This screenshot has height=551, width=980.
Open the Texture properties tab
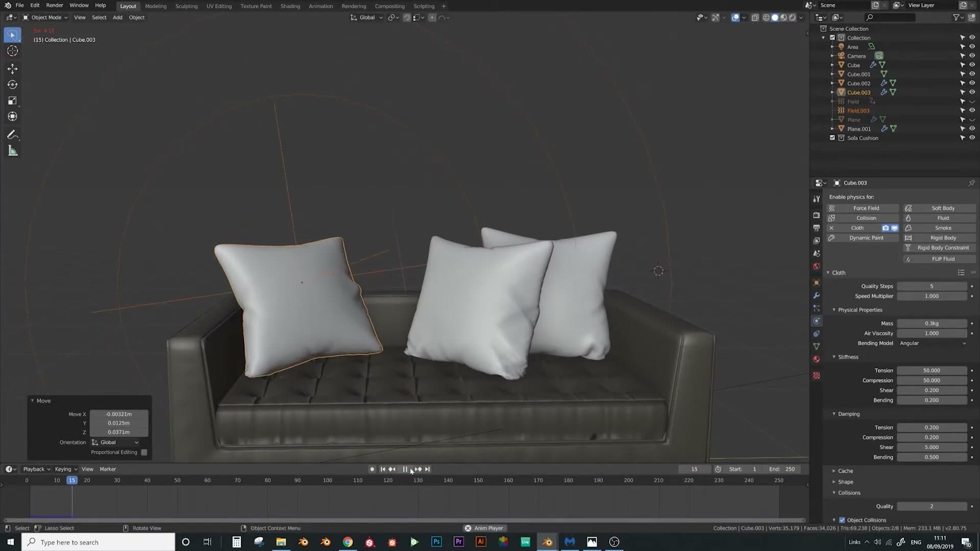point(817,375)
